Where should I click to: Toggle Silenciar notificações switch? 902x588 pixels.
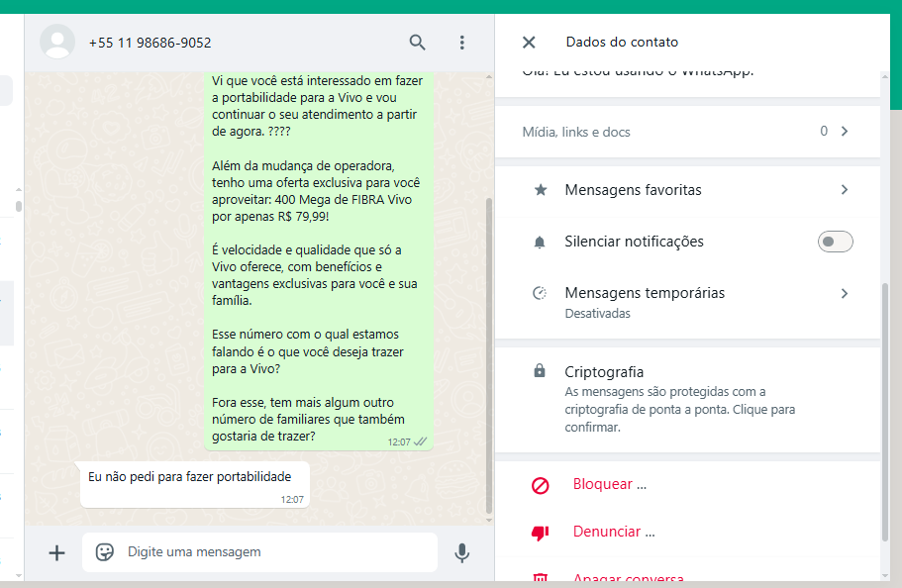click(x=836, y=242)
